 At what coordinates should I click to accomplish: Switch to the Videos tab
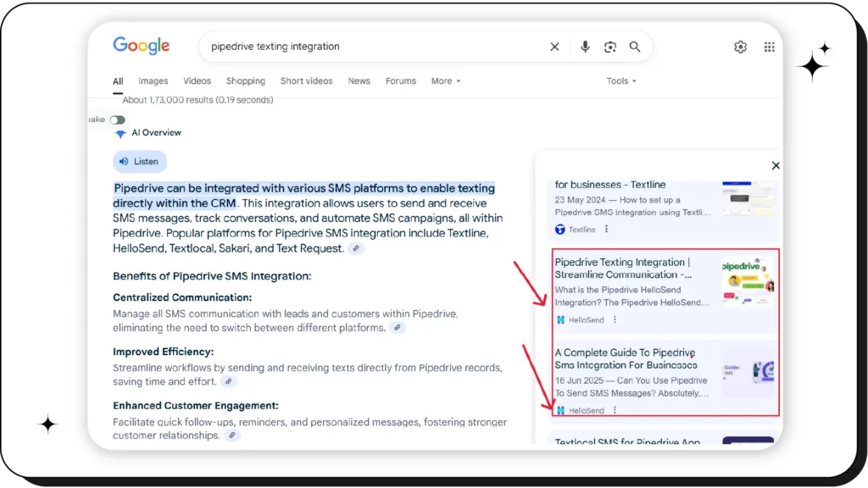pyautogui.click(x=197, y=80)
